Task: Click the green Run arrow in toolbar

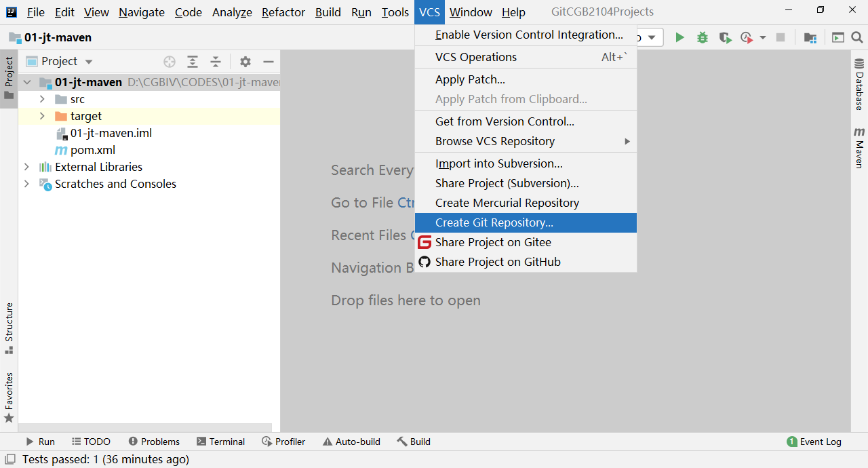Action: tap(679, 37)
